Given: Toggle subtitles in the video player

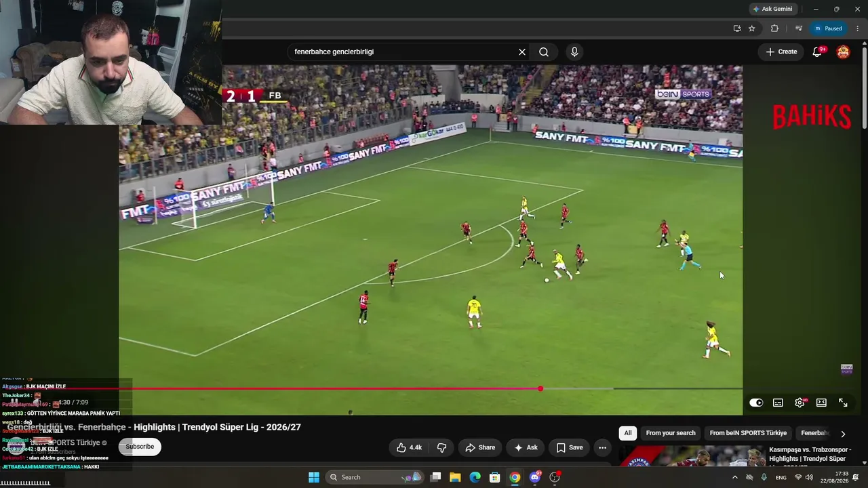Looking at the screenshot, I should pyautogui.click(x=778, y=403).
